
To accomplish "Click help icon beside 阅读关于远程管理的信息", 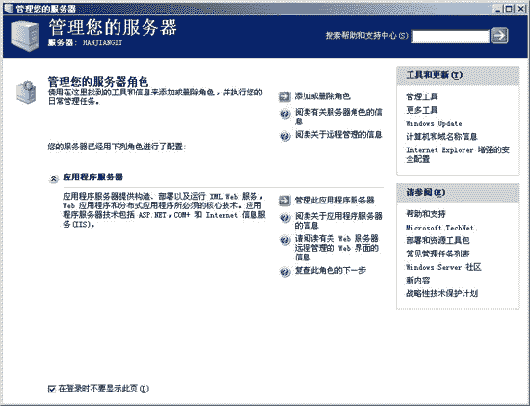I will tap(285, 136).
